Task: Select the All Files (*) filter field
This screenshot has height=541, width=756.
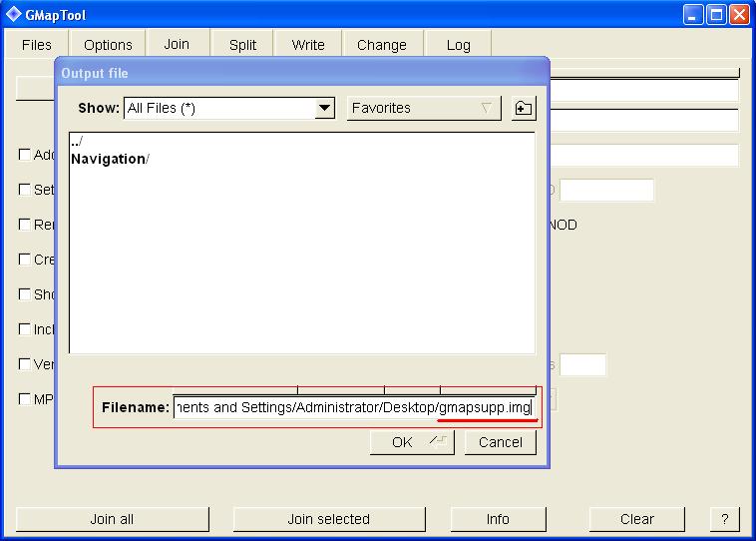Action: 218,109
